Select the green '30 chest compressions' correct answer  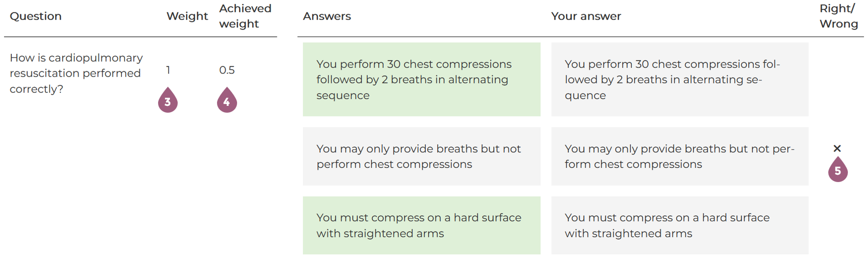click(421, 79)
